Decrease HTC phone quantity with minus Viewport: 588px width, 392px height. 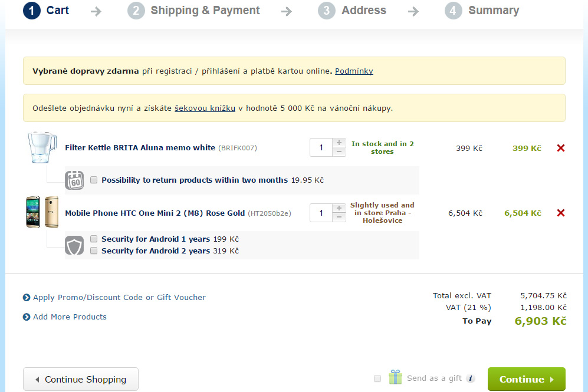point(339,217)
